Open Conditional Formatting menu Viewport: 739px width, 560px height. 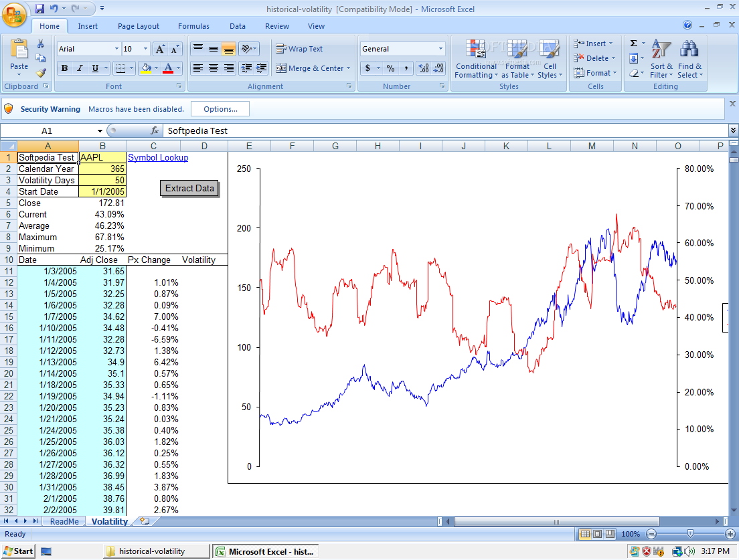click(476, 58)
